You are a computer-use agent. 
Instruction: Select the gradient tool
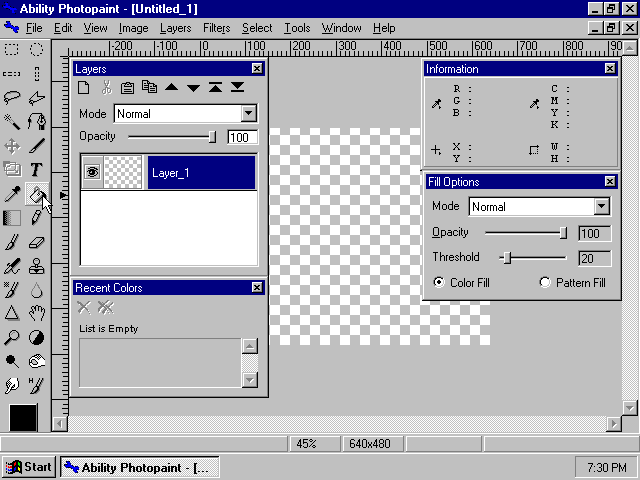12,218
